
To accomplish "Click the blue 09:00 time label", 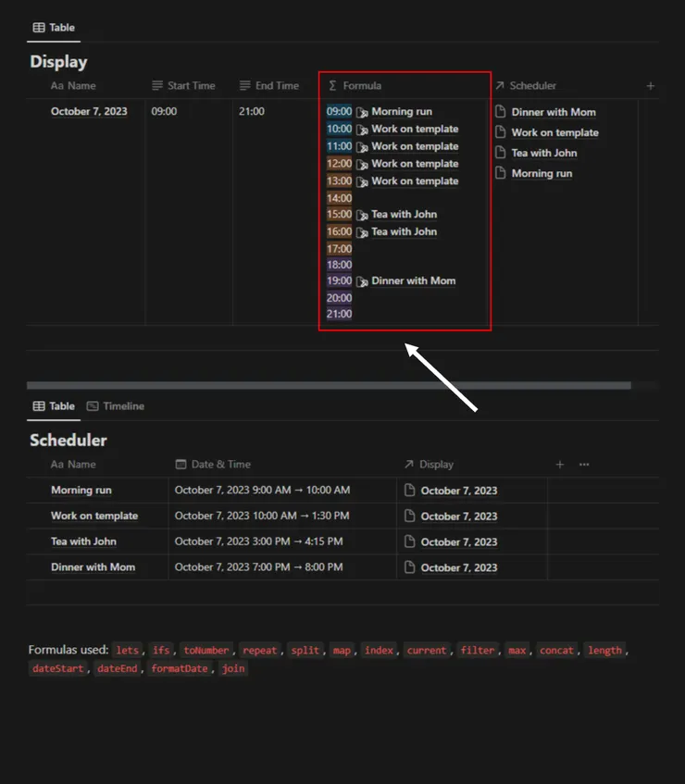I will coord(339,111).
